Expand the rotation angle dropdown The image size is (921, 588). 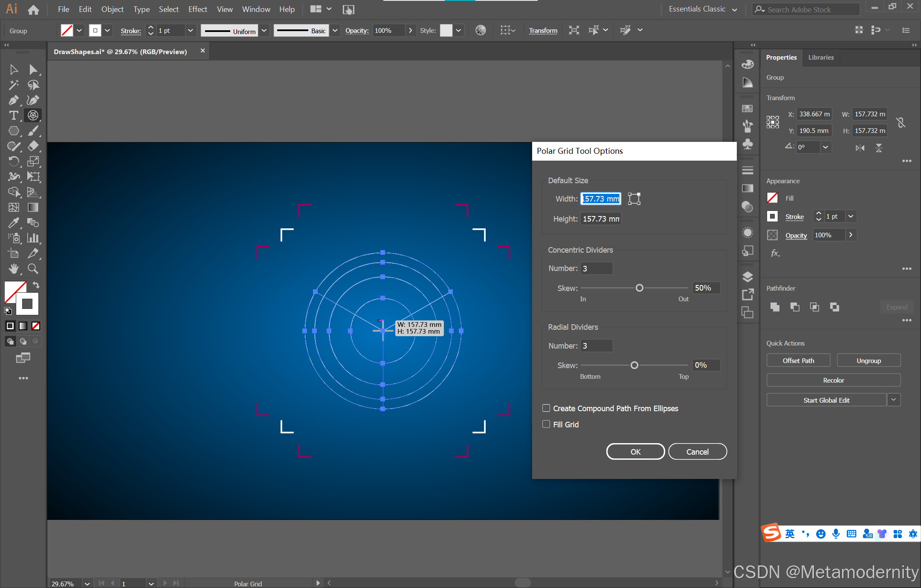[825, 147]
